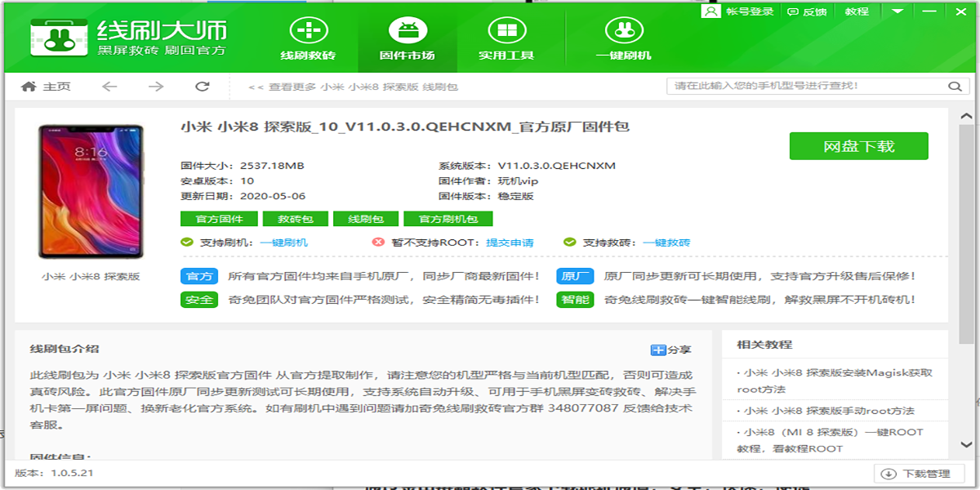Open 下载管理 download manager
The width and height of the screenshot is (980, 490).
pos(919,474)
